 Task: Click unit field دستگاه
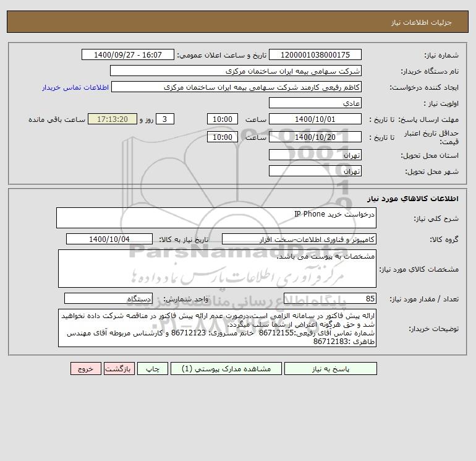coord(108,298)
